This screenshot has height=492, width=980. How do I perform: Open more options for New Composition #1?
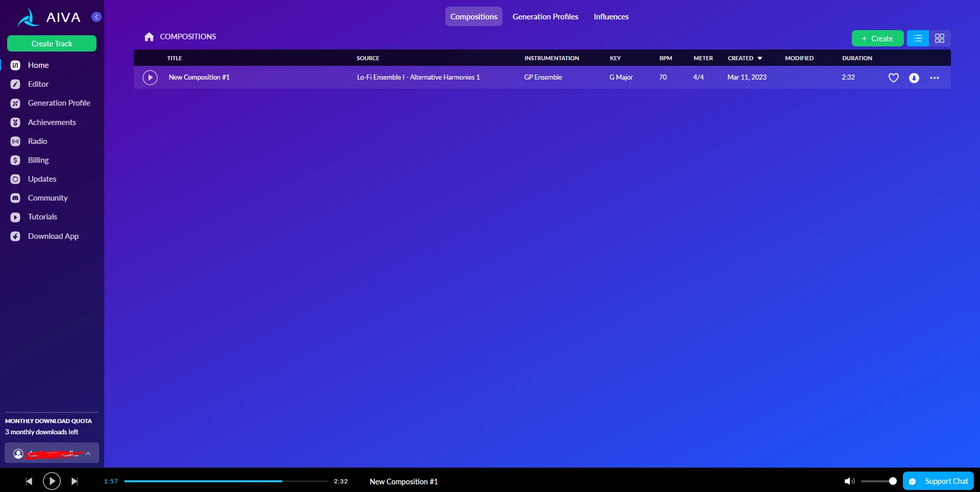935,78
